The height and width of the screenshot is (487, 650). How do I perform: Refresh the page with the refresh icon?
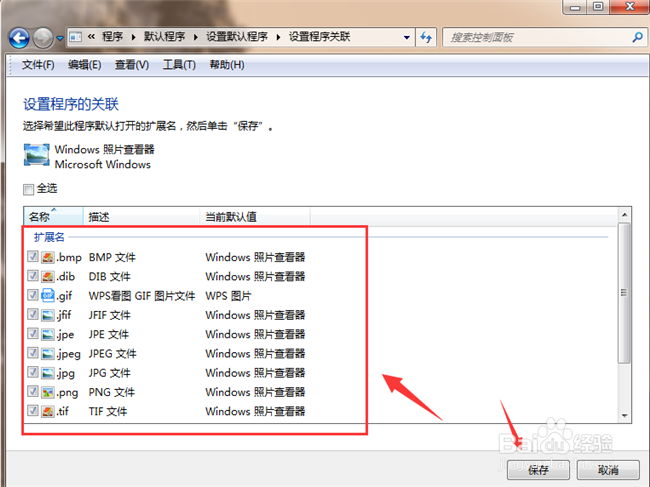tap(426, 37)
